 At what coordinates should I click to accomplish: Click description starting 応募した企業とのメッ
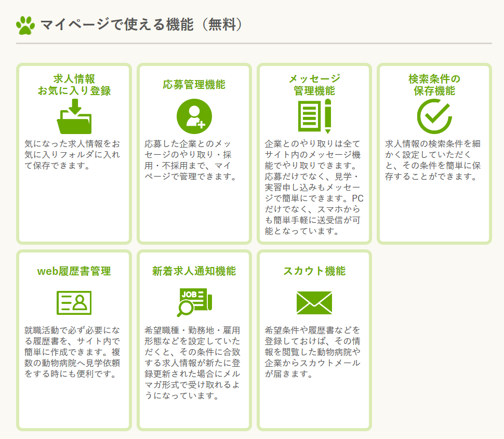click(x=192, y=160)
